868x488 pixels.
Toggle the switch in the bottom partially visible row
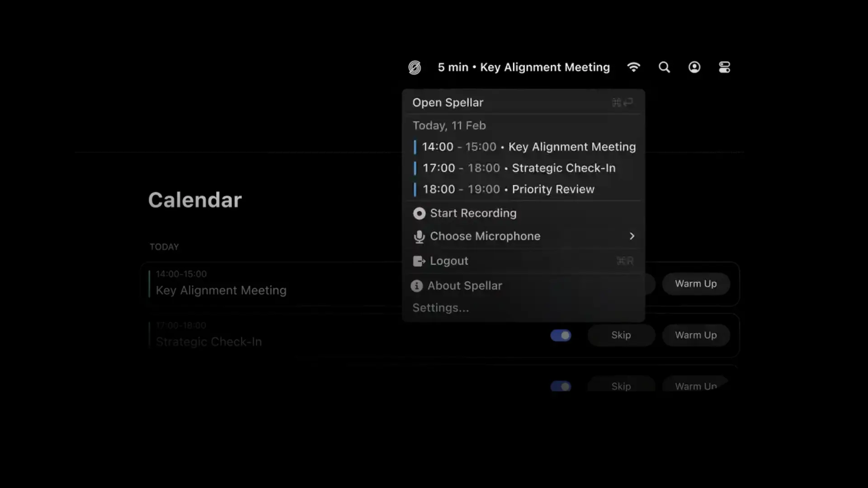pyautogui.click(x=561, y=386)
